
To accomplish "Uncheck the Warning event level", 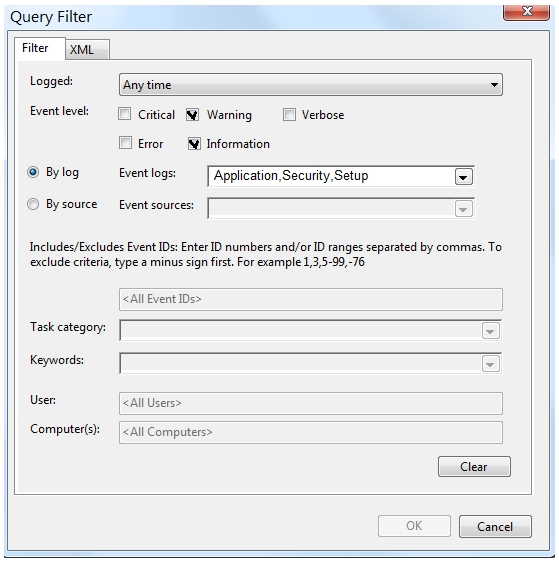I will pyautogui.click(x=192, y=115).
